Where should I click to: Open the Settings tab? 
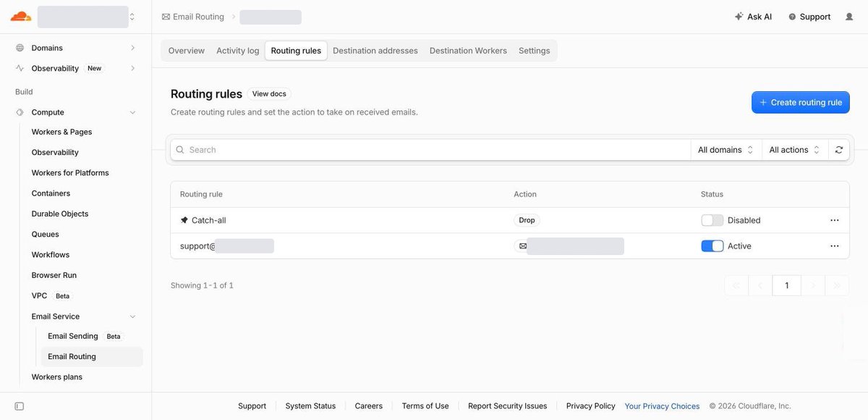535,51
